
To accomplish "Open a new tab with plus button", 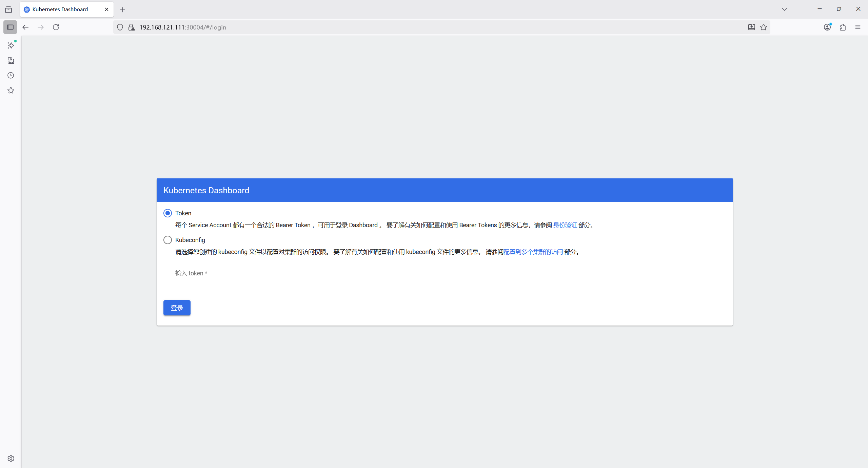I will click(123, 9).
